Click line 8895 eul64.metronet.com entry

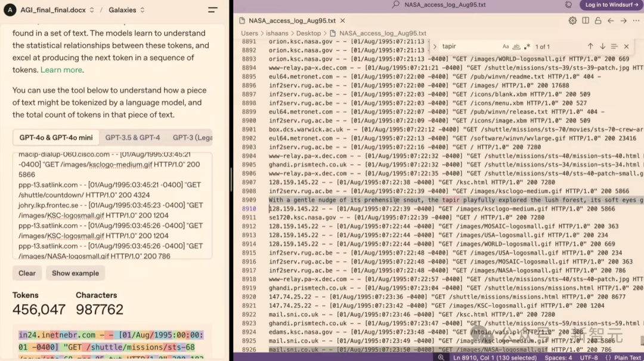(x=435, y=76)
